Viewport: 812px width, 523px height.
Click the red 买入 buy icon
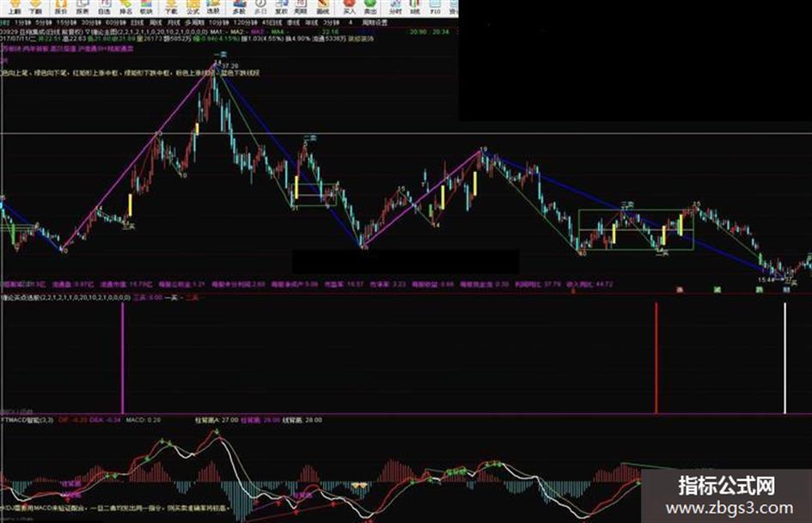pyautogui.click(x=350, y=7)
